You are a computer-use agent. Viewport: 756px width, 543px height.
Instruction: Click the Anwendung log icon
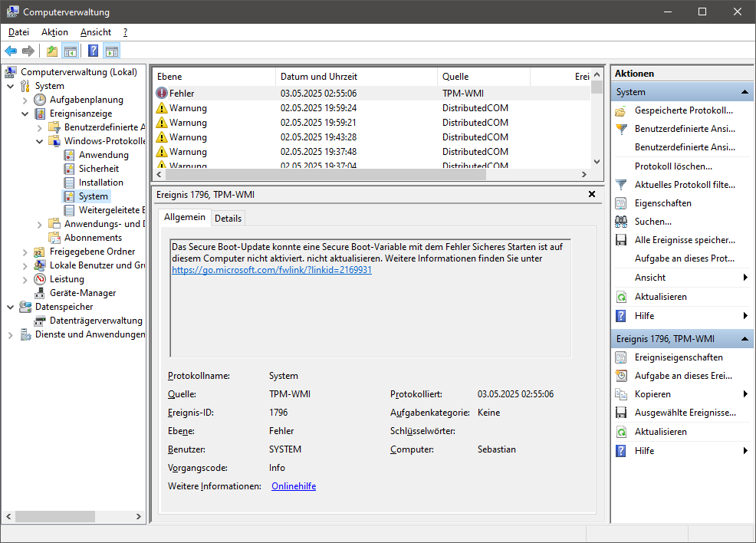click(70, 155)
